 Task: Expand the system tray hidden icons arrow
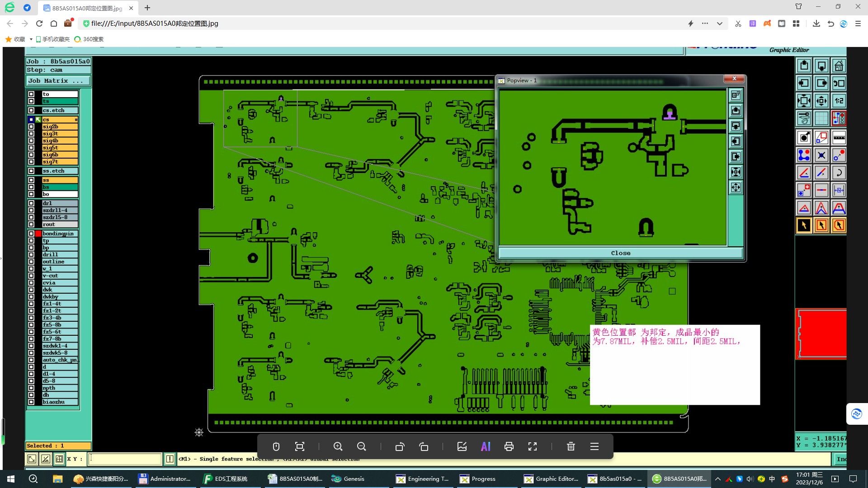click(x=717, y=479)
